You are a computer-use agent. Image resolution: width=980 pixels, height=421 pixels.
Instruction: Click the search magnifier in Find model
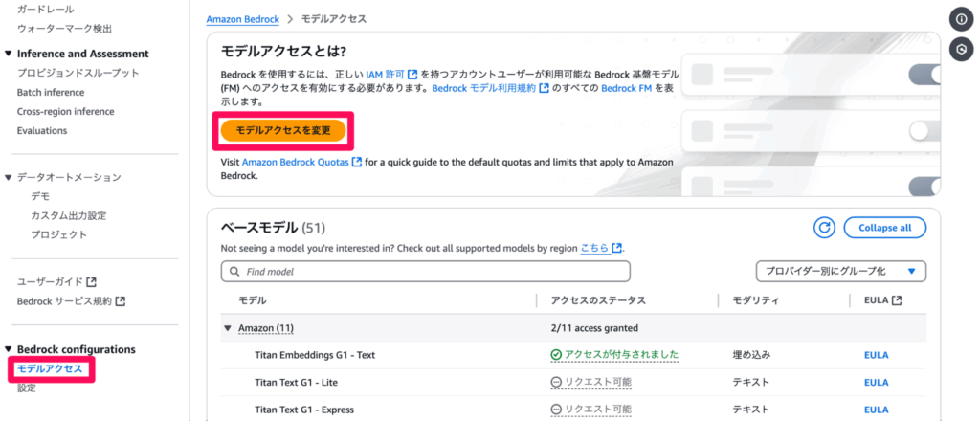pos(235,272)
